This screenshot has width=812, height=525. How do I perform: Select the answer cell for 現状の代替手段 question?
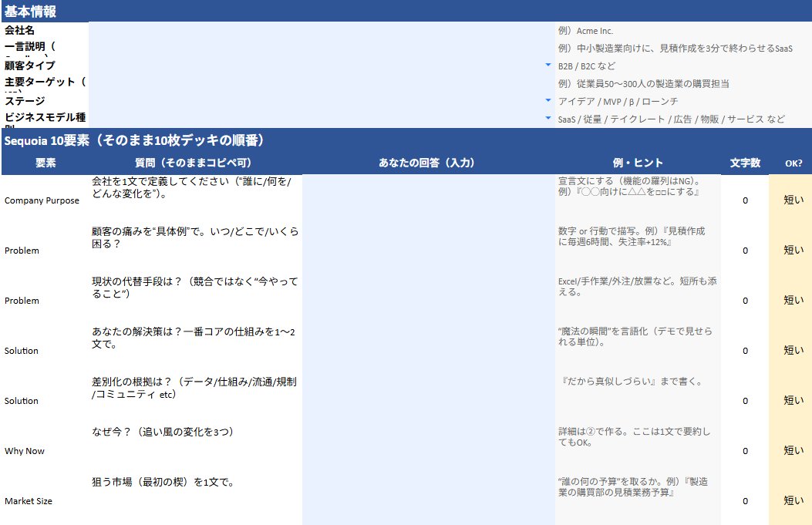[x=428, y=301]
